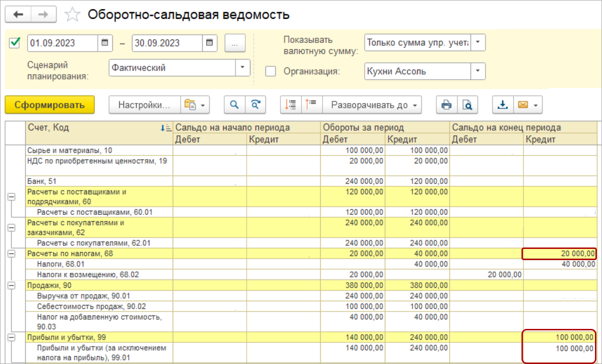Click Сальдо на конец периода header
This screenshot has height=364, width=602.
tap(523, 127)
